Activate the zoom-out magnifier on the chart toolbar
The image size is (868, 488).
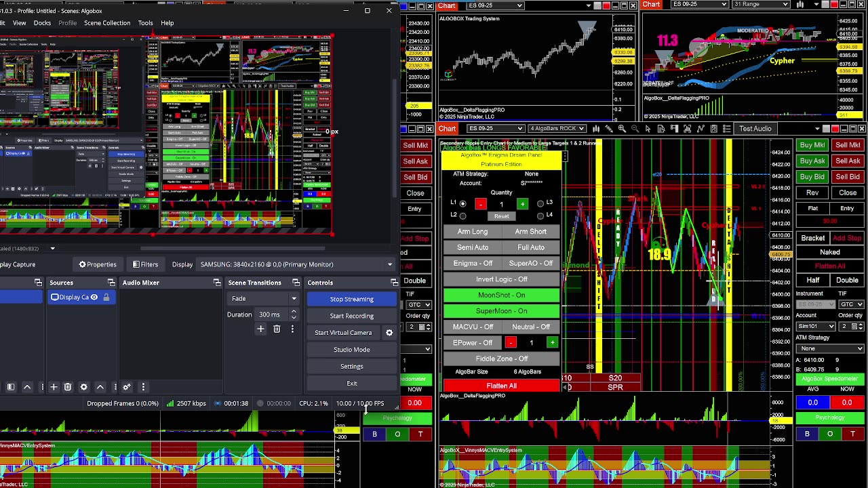(x=635, y=129)
